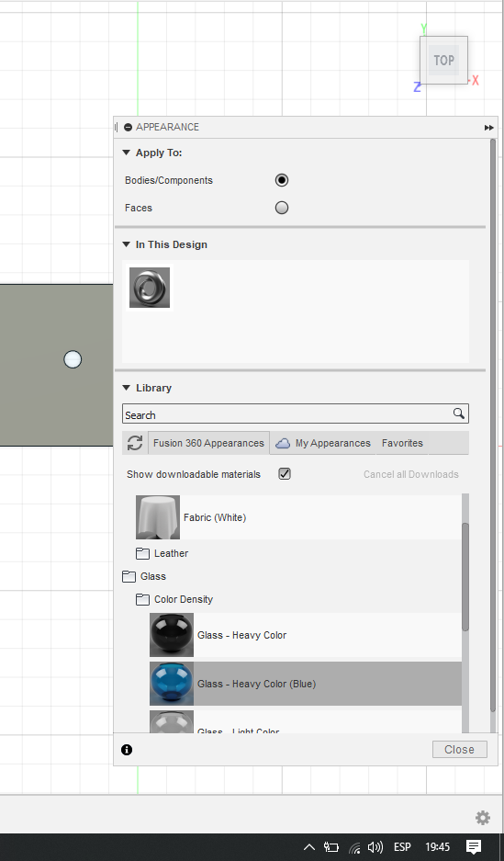
Task: Click the material list scrollbar thumb
Action: (x=465, y=576)
